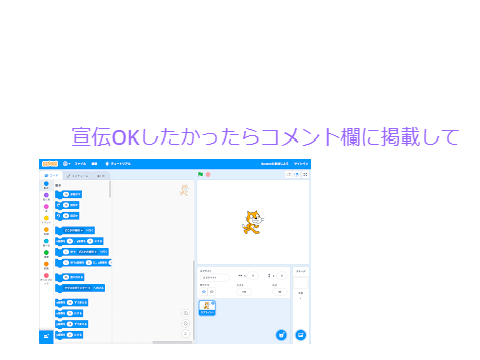Click the sprite direction input field
The image size is (480, 360).
(280, 292)
